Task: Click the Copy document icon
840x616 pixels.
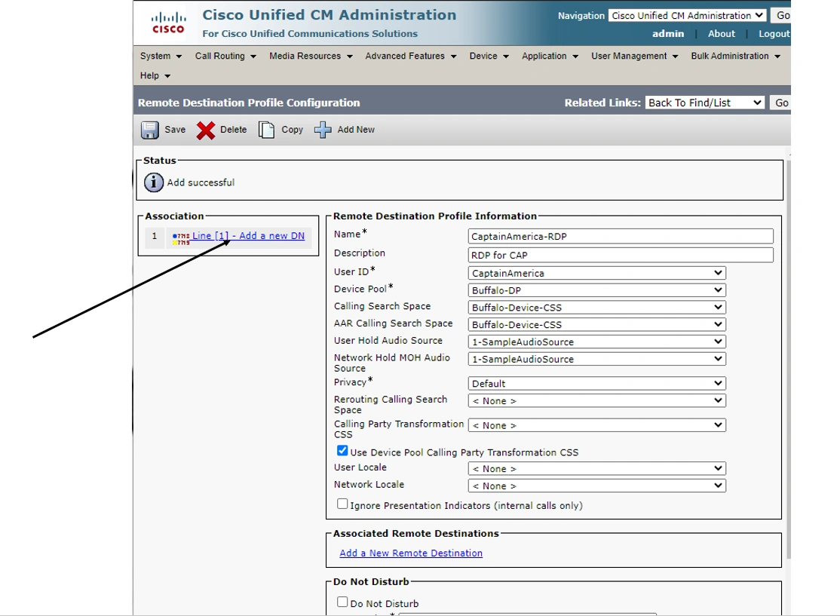Action: coord(266,130)
